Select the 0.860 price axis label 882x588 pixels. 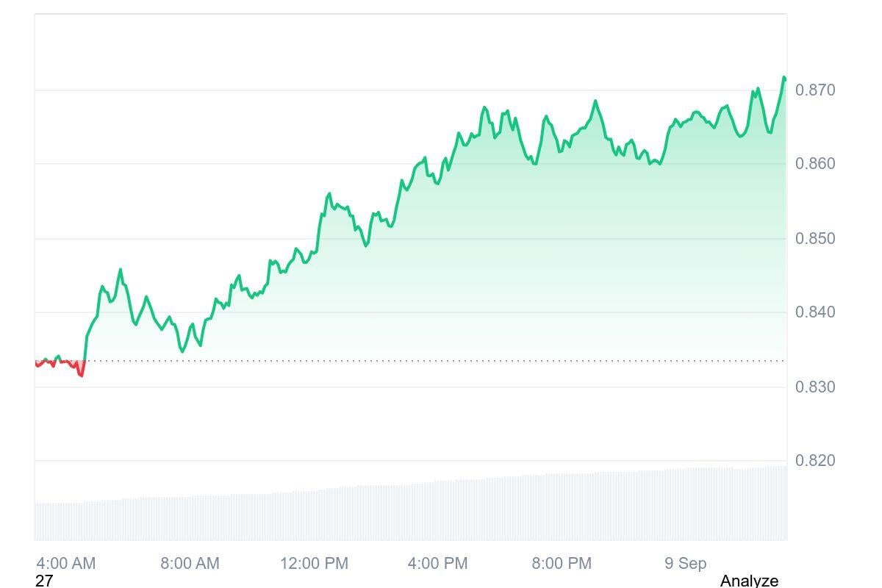point(815,164)
